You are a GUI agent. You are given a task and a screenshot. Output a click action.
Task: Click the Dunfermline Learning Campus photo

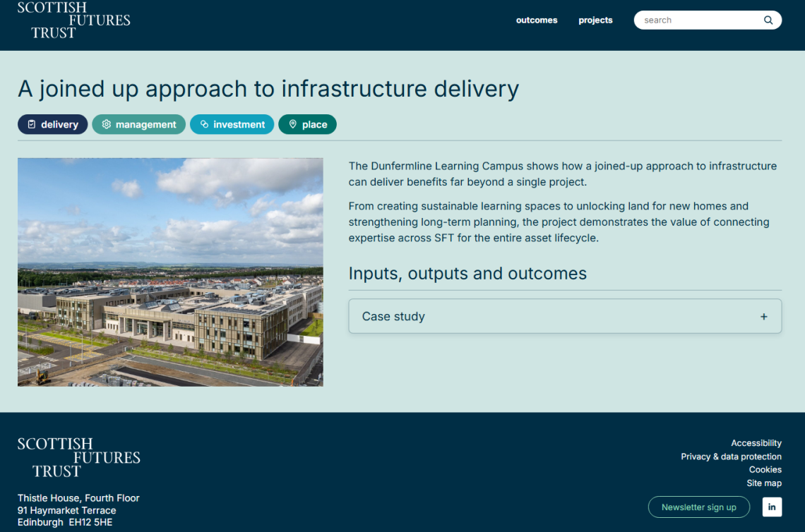170,272
